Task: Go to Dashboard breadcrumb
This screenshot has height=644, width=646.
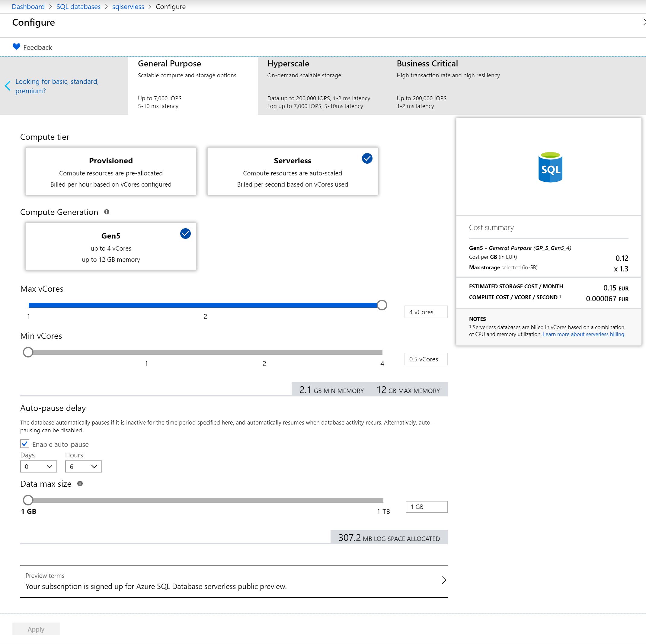Action: click(x=28, y=7)
